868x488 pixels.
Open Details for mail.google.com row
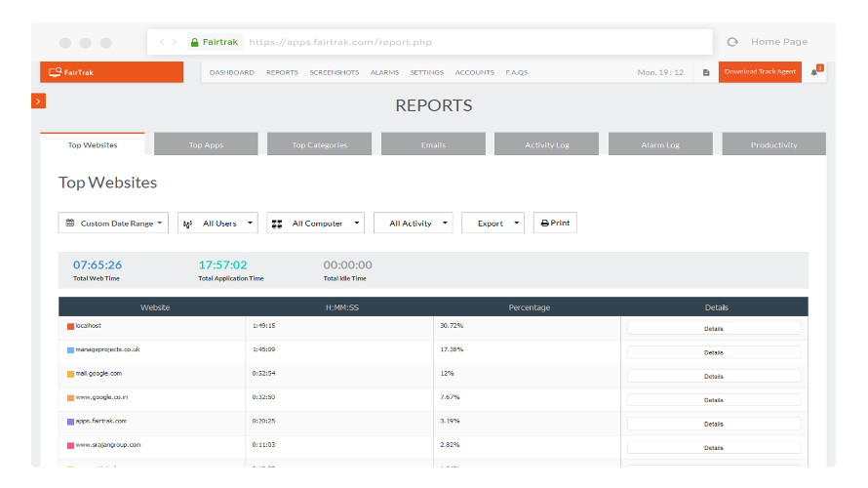click(x=714, y=376)
